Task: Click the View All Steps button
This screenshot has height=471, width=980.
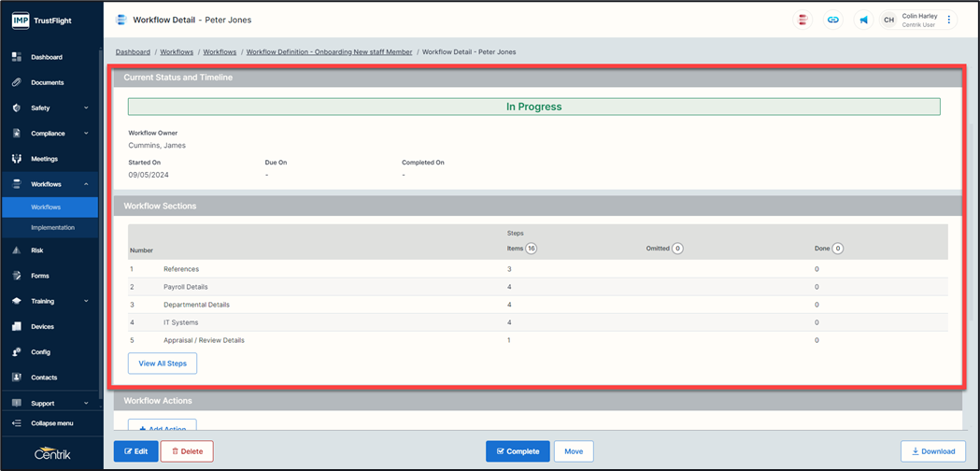Action: (163, 364)
